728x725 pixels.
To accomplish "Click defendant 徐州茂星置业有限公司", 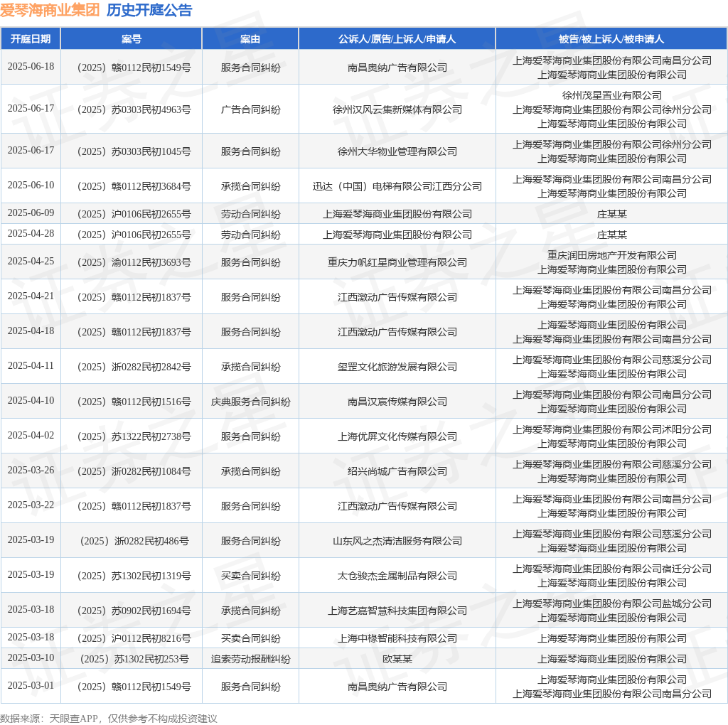I will tap(612, 95).
